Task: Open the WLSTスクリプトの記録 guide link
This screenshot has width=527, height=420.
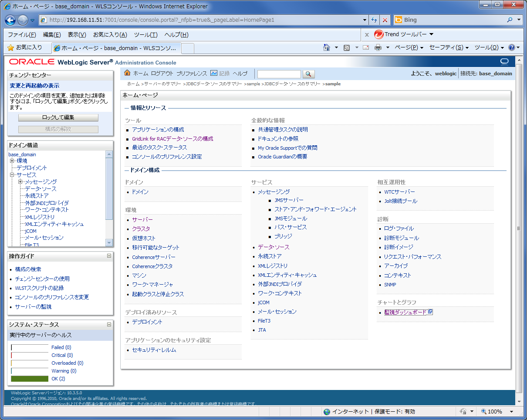Action: click(x=39, y=288)
